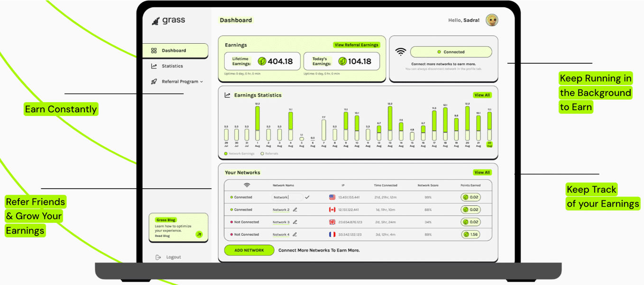Screen dimensions: 644x285
Task: Click View All in Earnings Statistics
Action: (482, 95)
